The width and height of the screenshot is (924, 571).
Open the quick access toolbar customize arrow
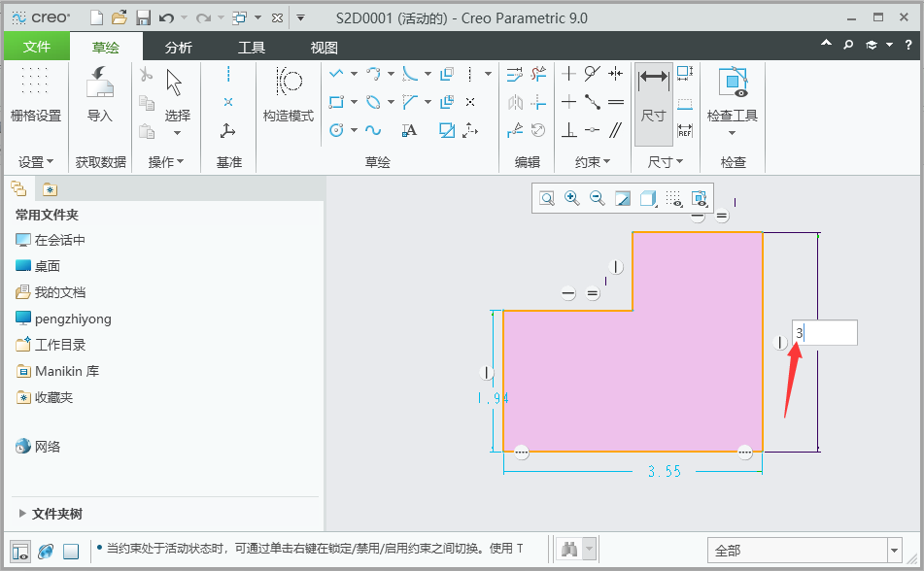pos(300,18)
